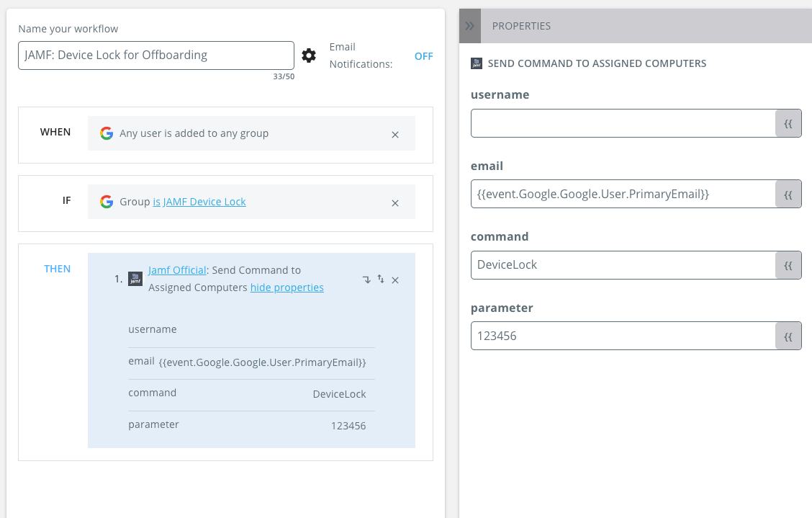
Task: Delete the Jamf action with its X
Action: (x=395, y=280)
